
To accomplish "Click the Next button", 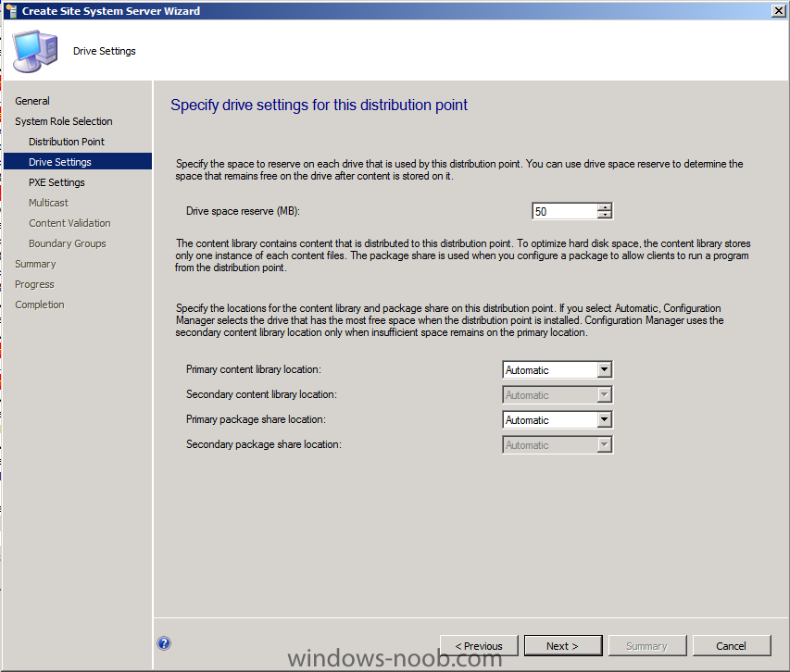I will tap(563, 645).
